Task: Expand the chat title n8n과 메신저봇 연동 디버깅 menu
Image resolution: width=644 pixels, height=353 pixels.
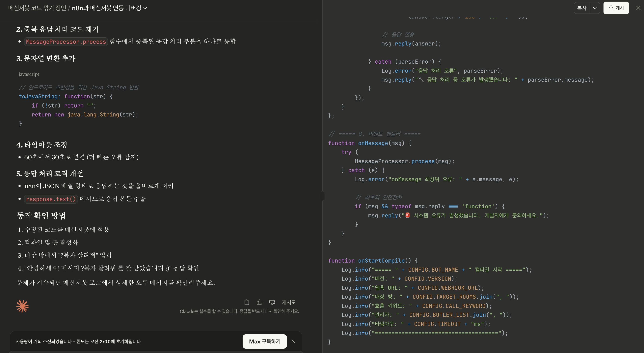Action: (109, 8)
